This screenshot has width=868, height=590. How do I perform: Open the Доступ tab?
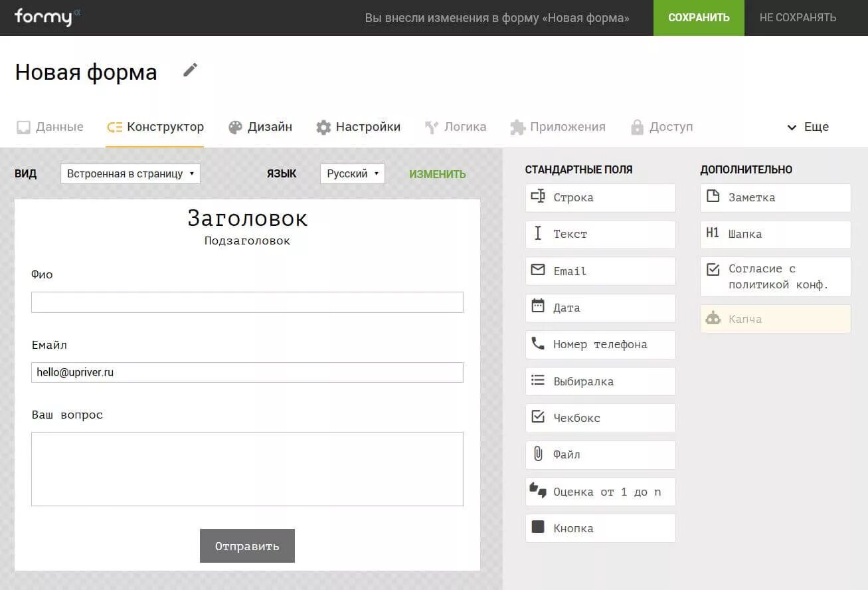point(661,127)
